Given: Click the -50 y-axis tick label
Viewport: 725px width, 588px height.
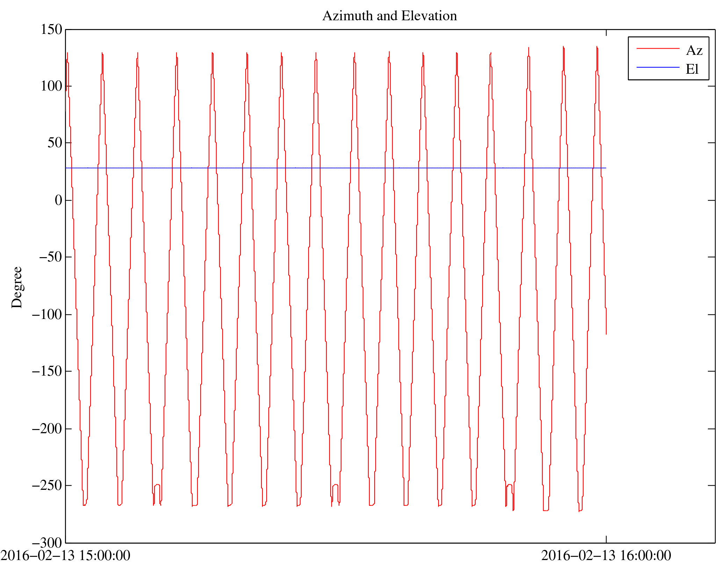Looking at the screenshot, I should click(x=50, y=257).
